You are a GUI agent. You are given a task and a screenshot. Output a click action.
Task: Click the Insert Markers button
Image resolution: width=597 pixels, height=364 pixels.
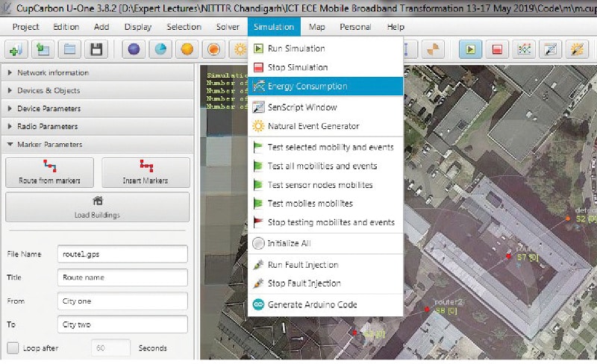click(146, 173)
